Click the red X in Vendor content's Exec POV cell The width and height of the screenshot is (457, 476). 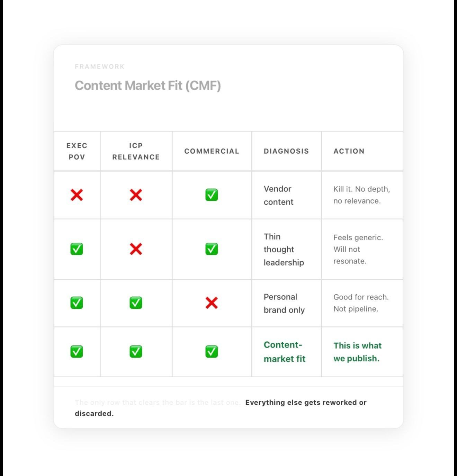[77, 195]
